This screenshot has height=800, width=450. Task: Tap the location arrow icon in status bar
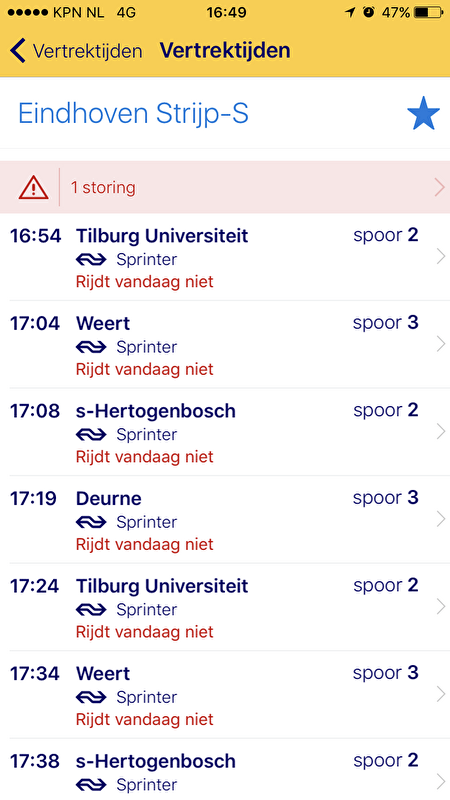coord(350,12)
